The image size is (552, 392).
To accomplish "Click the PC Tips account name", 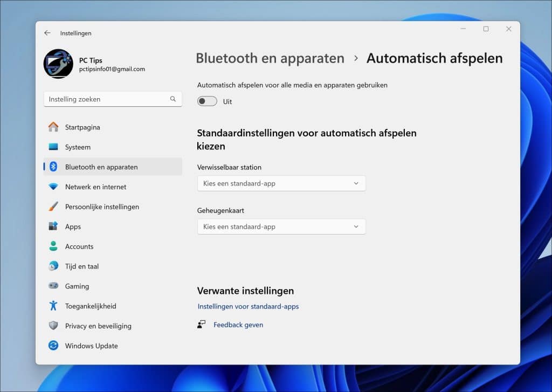I will click(x=91, y=60).
